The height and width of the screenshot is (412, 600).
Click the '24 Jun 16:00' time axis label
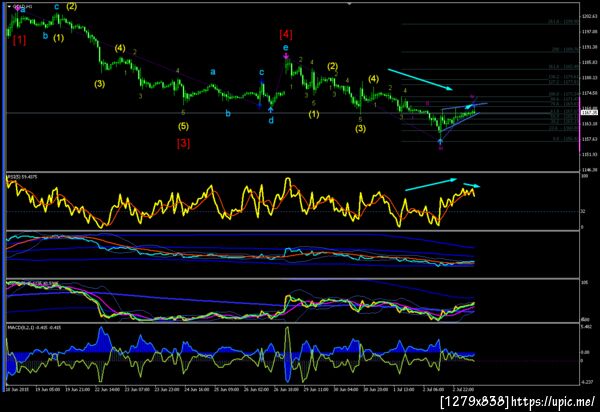[x=197, y=389]
